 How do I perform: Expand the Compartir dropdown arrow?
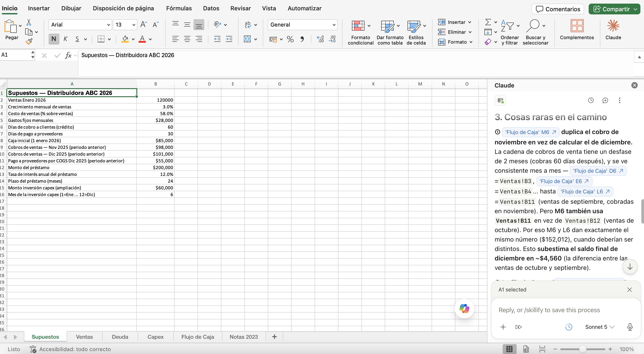(x=635, y=9)
